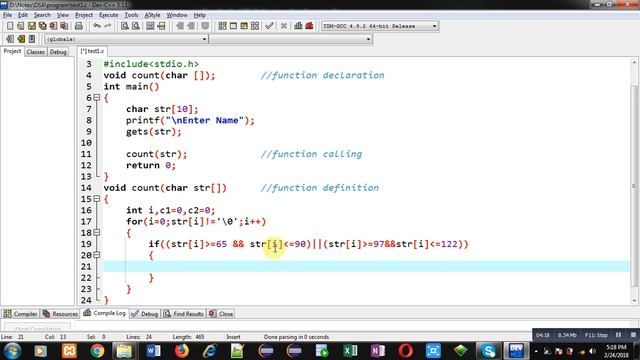
Task: Collapse the for loop block at line 18
Action: pyautogui.click(x=97, y=232)
